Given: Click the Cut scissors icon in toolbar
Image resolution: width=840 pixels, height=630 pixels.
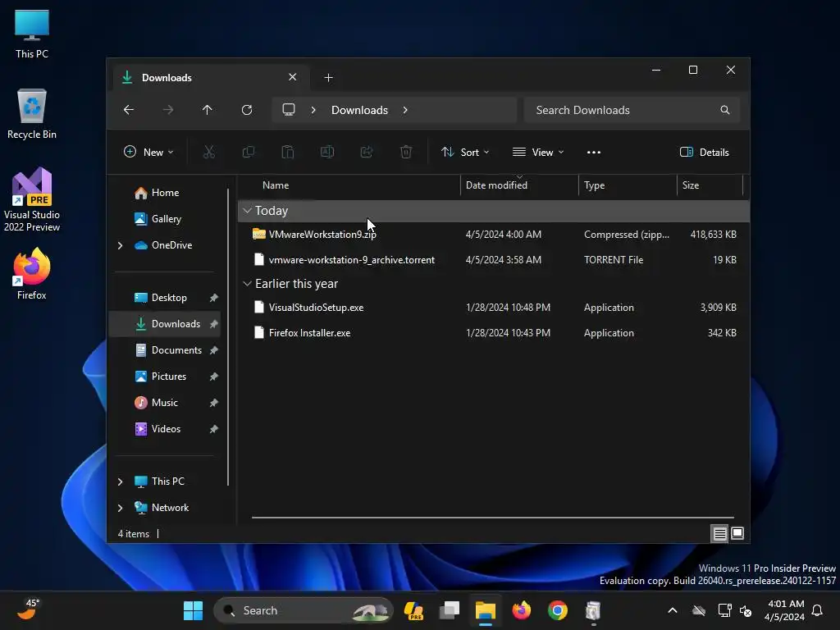Looking at the screenshot, I should pyautogui.click(x=209, y=152).
